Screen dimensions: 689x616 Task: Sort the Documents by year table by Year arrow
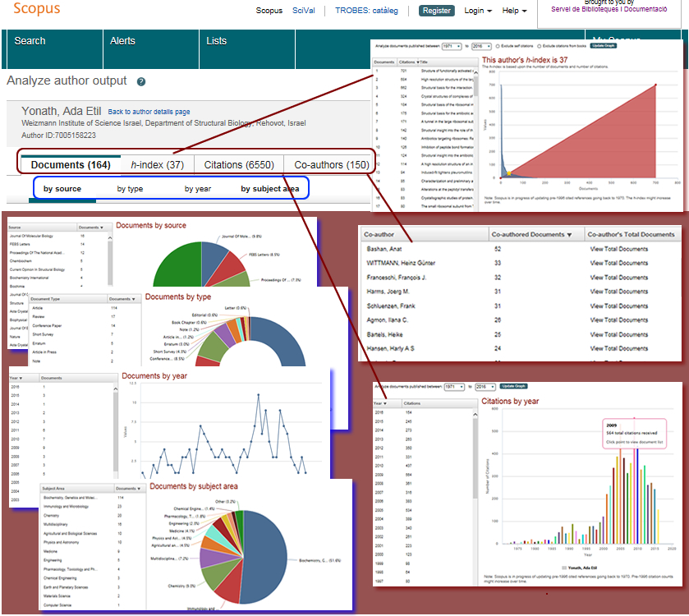click(x=21, y=379)
